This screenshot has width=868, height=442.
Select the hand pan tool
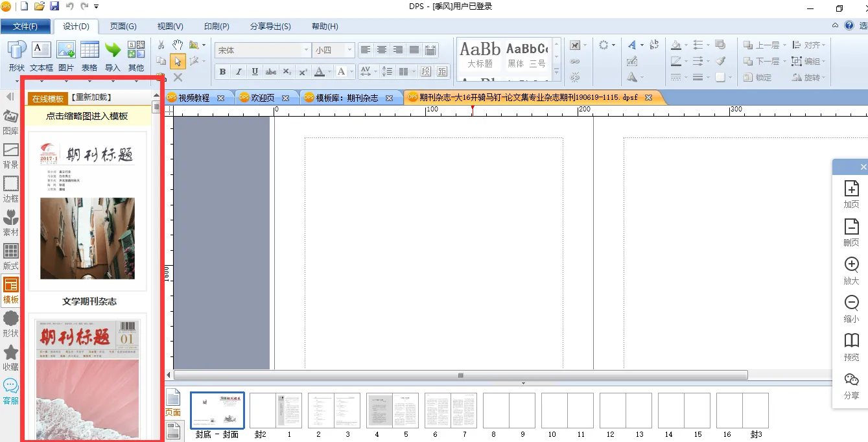[x=177, y=45]
